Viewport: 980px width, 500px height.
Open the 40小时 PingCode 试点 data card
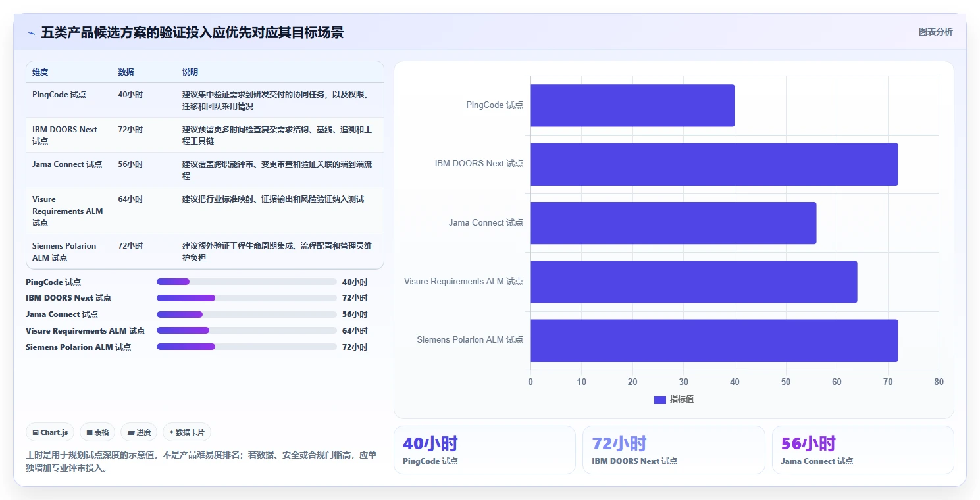point(484,450)
